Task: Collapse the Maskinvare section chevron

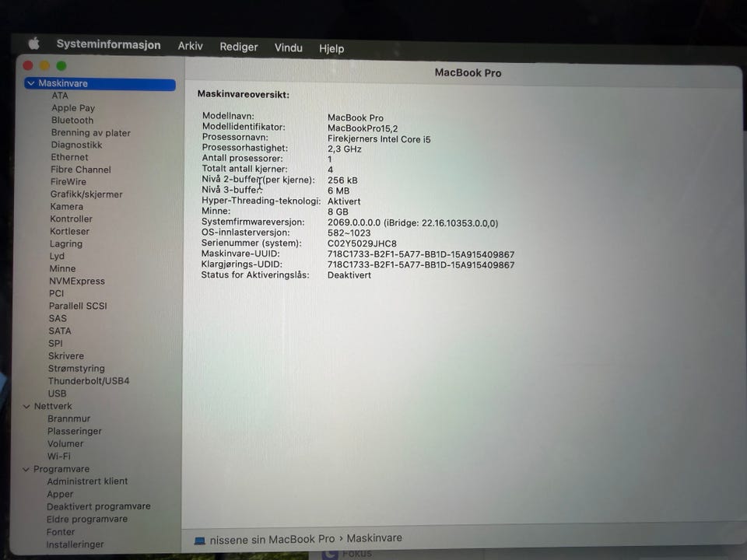Action: 31,83
